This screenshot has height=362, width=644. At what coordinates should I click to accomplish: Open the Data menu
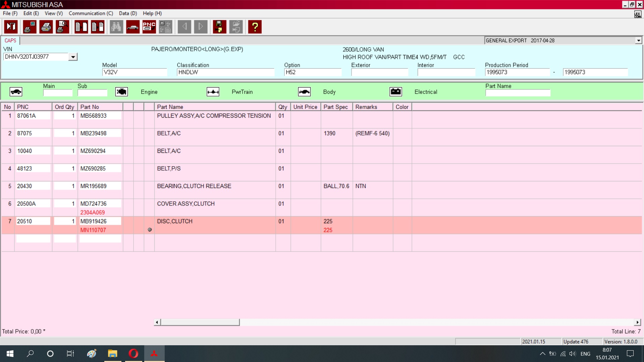(128, 13)
